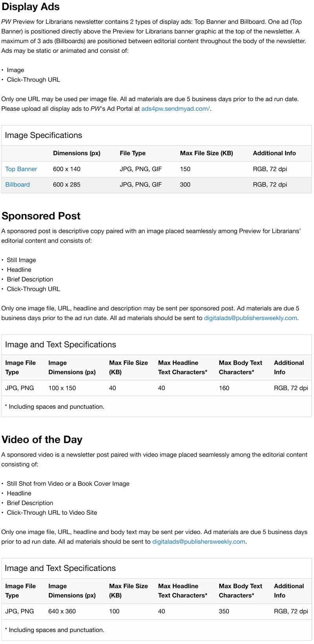Click the Dimensions (px) column header

pos(77,154)
